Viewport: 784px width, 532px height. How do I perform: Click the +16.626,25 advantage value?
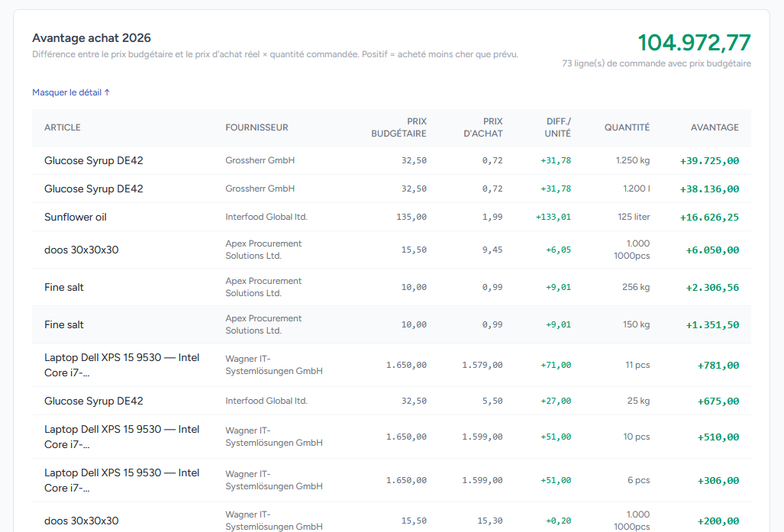click(709, 218)
